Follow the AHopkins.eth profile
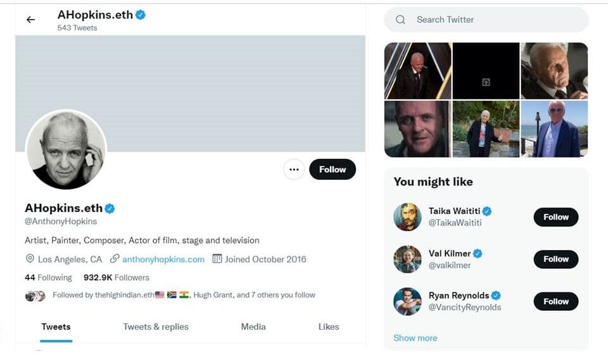Screen dimensions: 608x364 332,170
